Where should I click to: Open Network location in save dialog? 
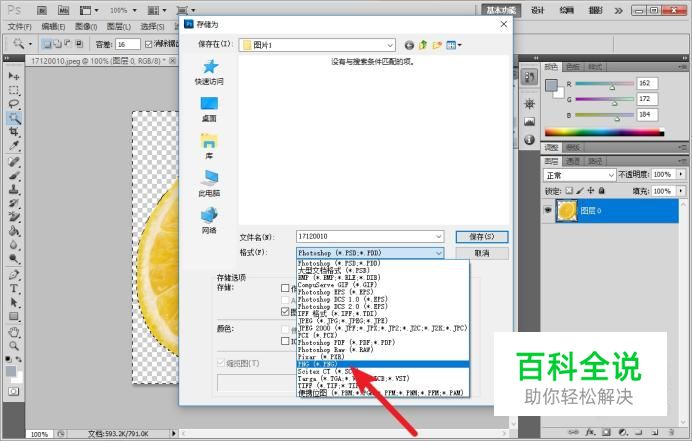tap(209, 221)
